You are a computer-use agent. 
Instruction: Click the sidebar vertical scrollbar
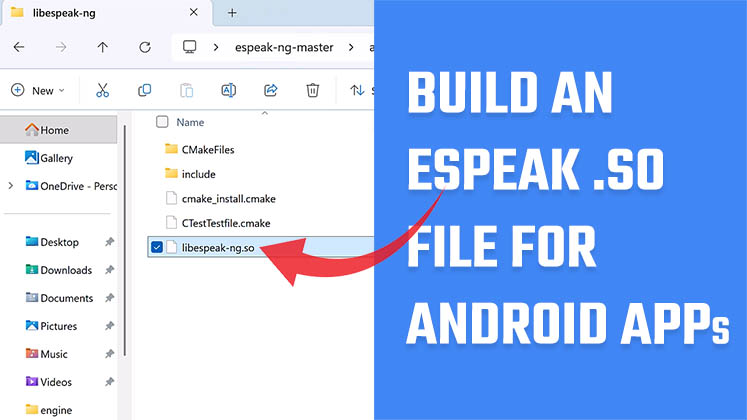[x=125, y=240]
